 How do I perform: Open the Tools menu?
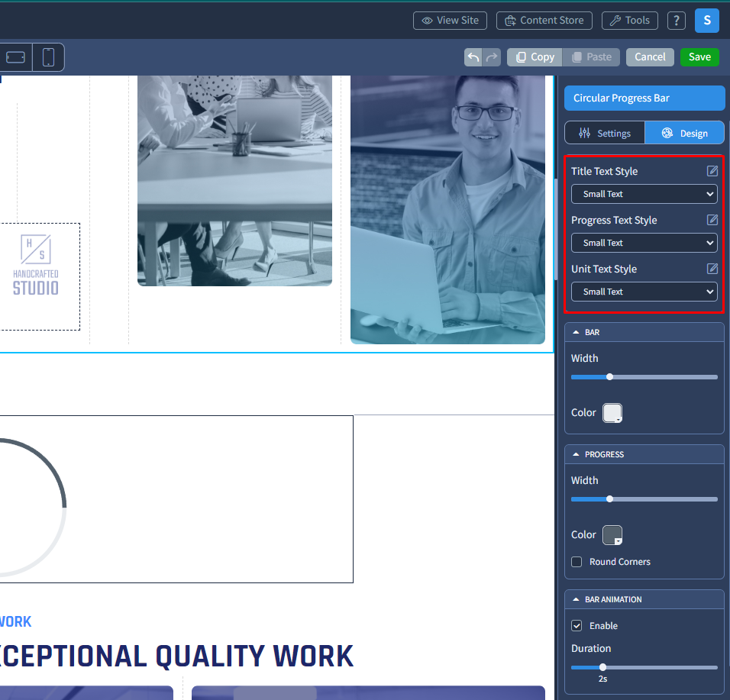point(629,21)
